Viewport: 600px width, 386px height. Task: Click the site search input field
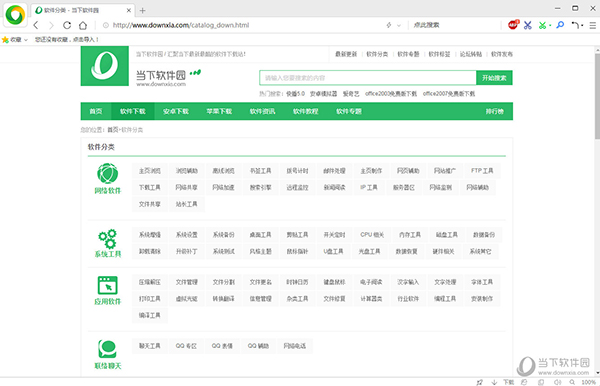(x=368, y=78)
